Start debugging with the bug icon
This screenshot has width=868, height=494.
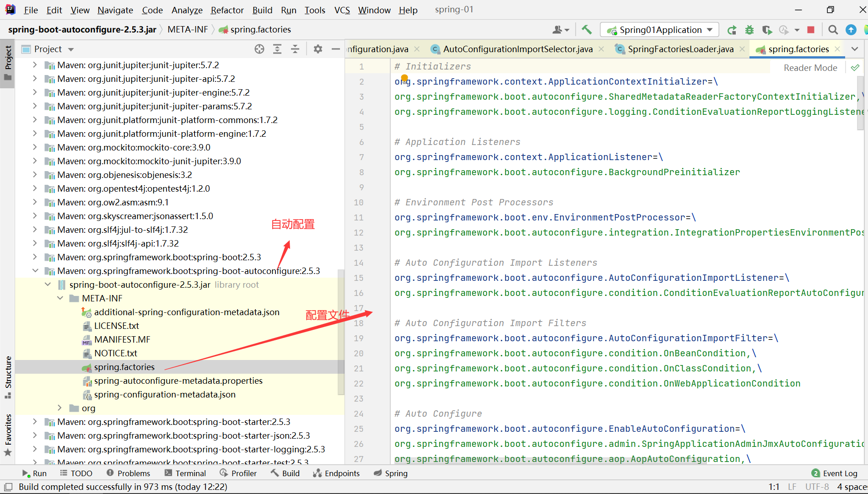pos(749,30)
